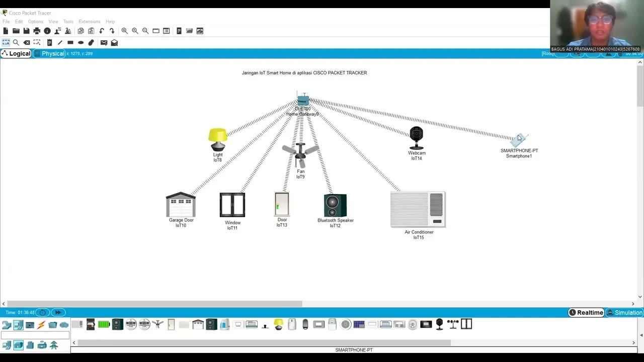
Task: Select the canvas title text note
Action: (x=304, y=73)
